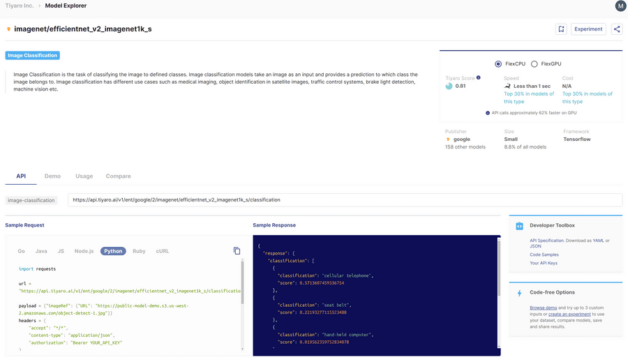The image size is (628, 364).
Task: Open Your API Keys link
Action: pos(543,263)
